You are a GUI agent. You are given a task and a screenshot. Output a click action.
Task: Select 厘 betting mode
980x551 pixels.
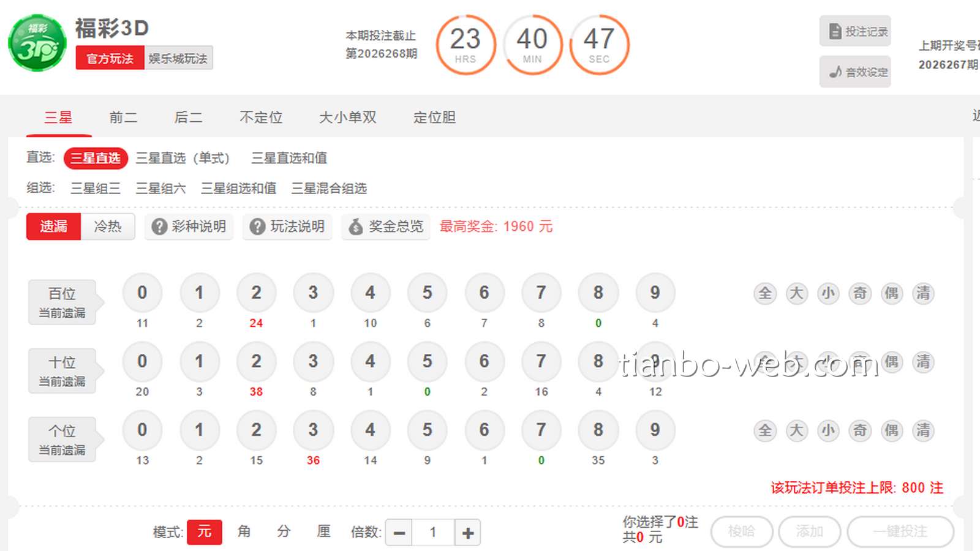(323, 531)
